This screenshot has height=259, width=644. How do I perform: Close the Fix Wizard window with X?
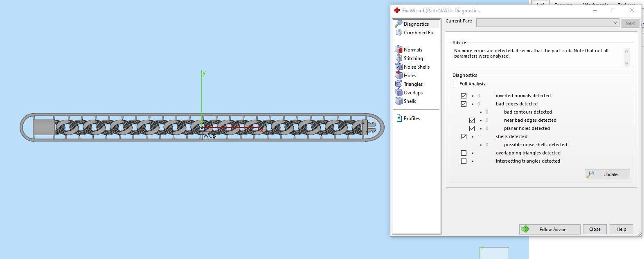(x=632, y=11)
